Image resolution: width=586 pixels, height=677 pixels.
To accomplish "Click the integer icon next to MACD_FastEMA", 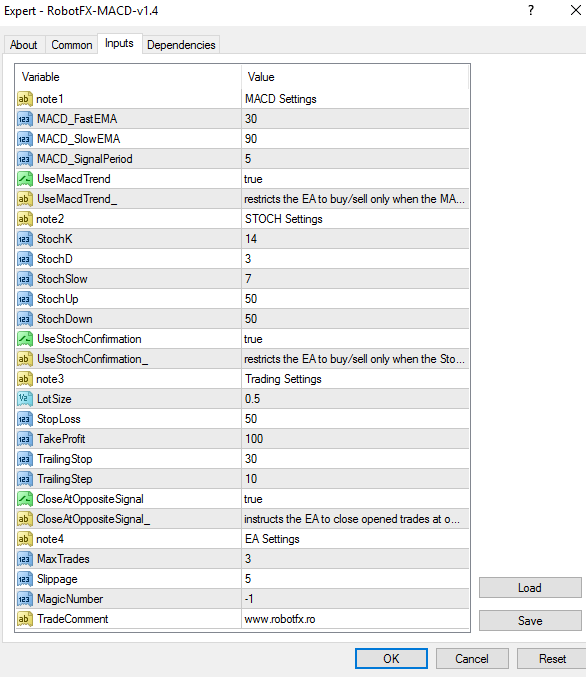I will coord(25,119).
